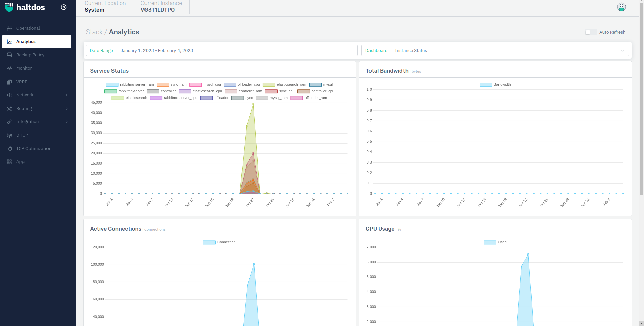Screen dimensions: 644x326
Task: Open the Instance Status dashboard dropdown
Action: click(510, 51)
